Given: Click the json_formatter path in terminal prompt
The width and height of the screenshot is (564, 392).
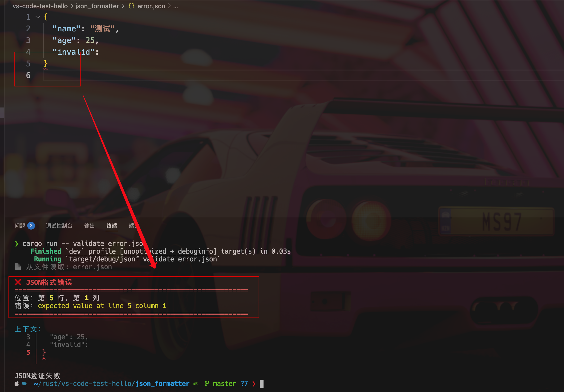Looking at the screenshot, I should tap(162, 384).
